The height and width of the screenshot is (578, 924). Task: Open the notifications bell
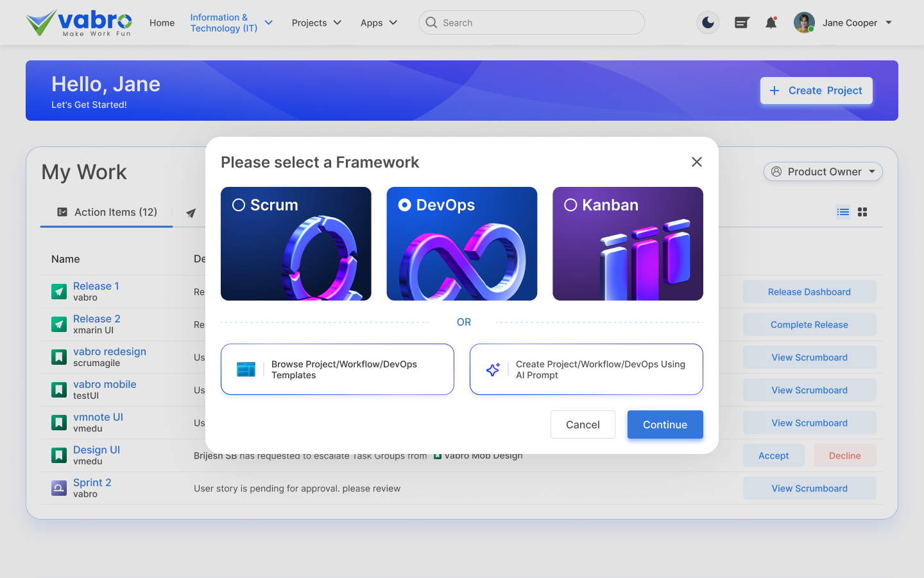point(771,22)
